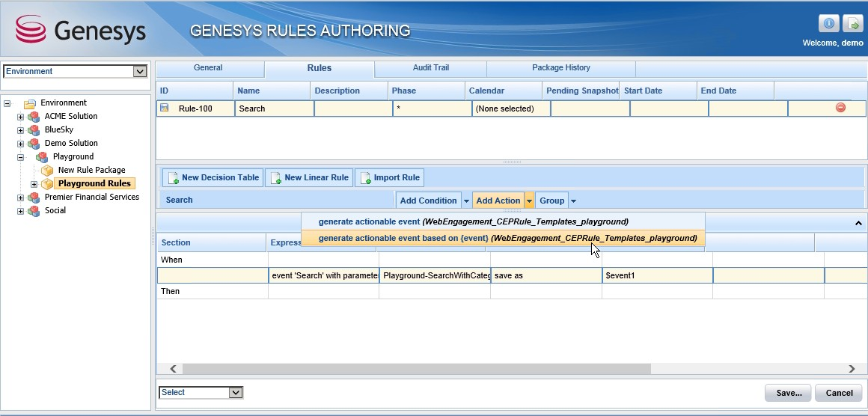Screen dimensions: 868x416
Task: Click the Playground Rules package icon
Action: [48, 183]
